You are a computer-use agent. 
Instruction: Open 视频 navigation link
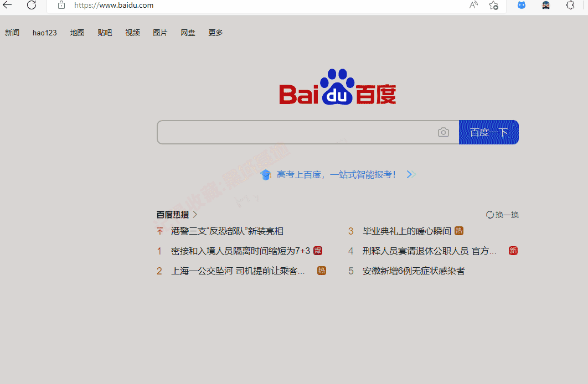point(132,33)
